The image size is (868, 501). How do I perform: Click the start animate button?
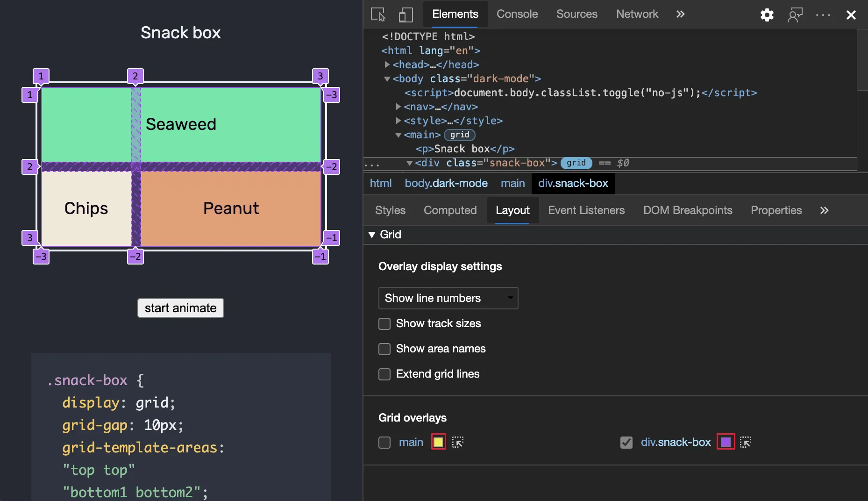point(180,308)
